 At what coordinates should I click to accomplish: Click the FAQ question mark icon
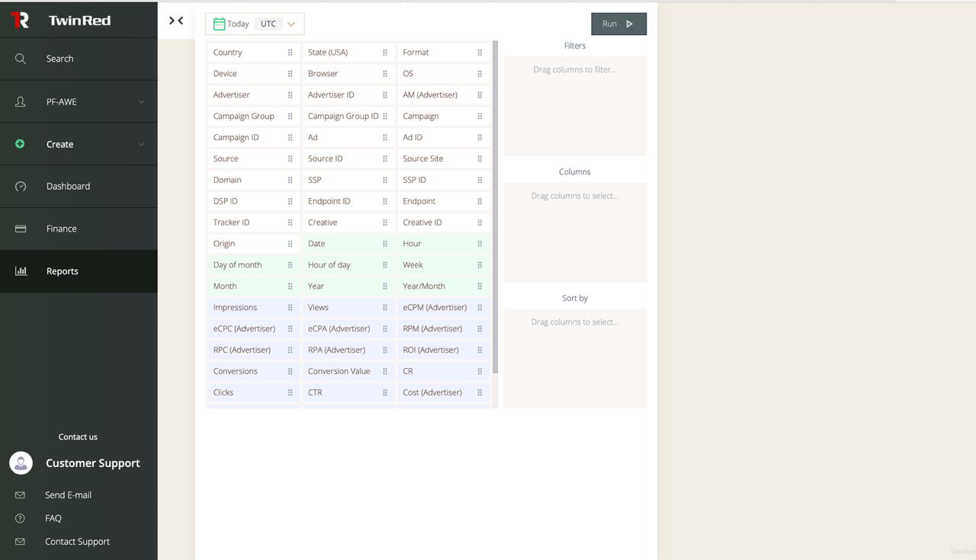click(x=20, y=518)
